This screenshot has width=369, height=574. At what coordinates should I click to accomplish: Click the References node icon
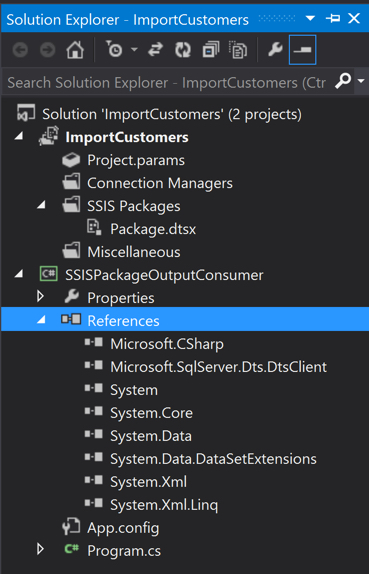click(x=71, y=320)
